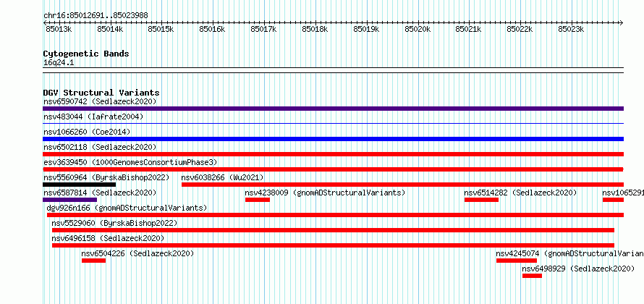This screenshot has width=644, height=304.
Task: Click the left arrowhead of the ruler
Action: (45, 22)
